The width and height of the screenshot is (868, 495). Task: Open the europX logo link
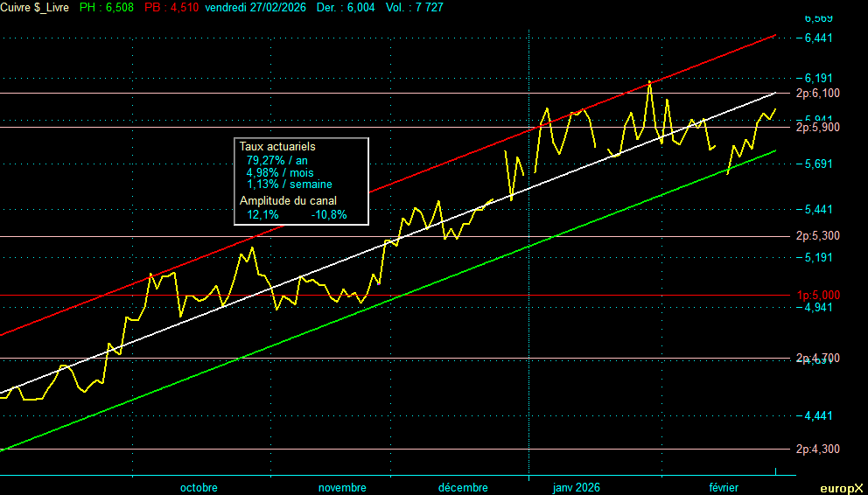pyautogui.click(x=841, y=488)
